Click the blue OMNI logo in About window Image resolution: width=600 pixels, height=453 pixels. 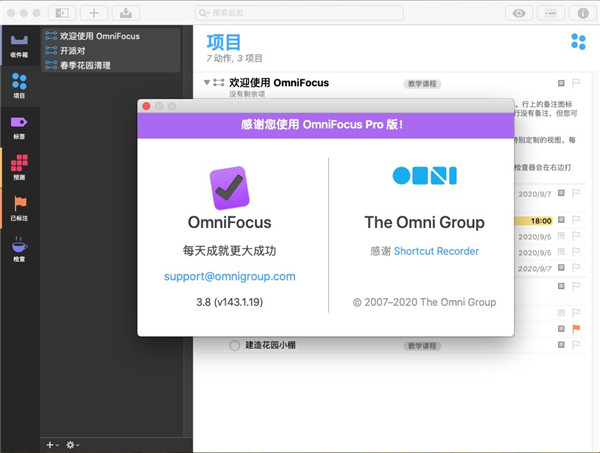click(424, 176)
